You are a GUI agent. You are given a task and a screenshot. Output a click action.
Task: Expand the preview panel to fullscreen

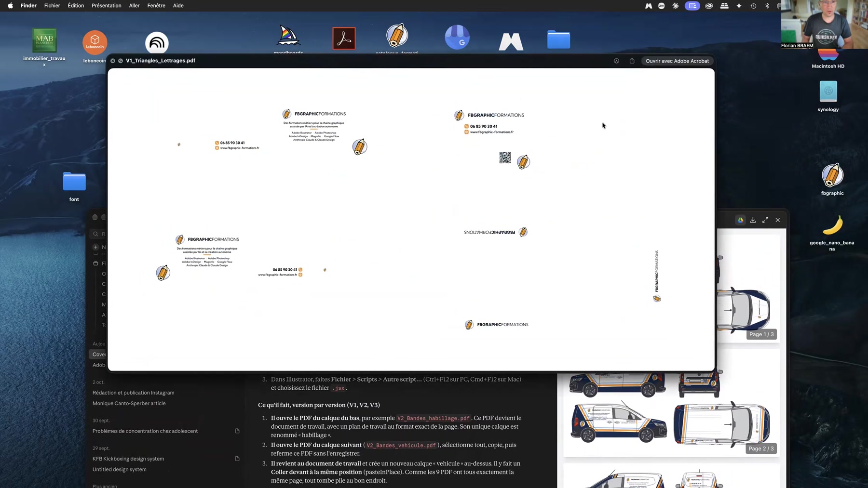765,220
